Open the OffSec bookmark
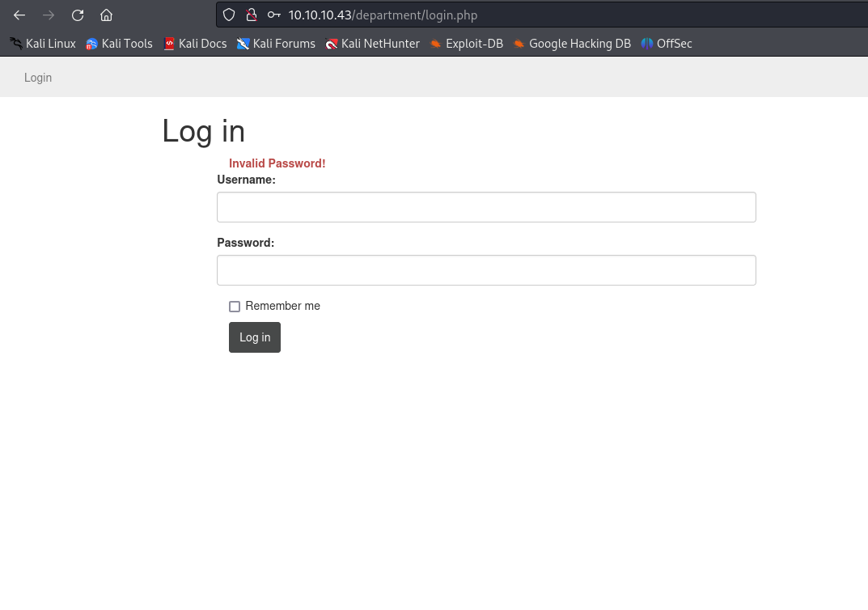868x610 pixels. click(x=667, y=44)
